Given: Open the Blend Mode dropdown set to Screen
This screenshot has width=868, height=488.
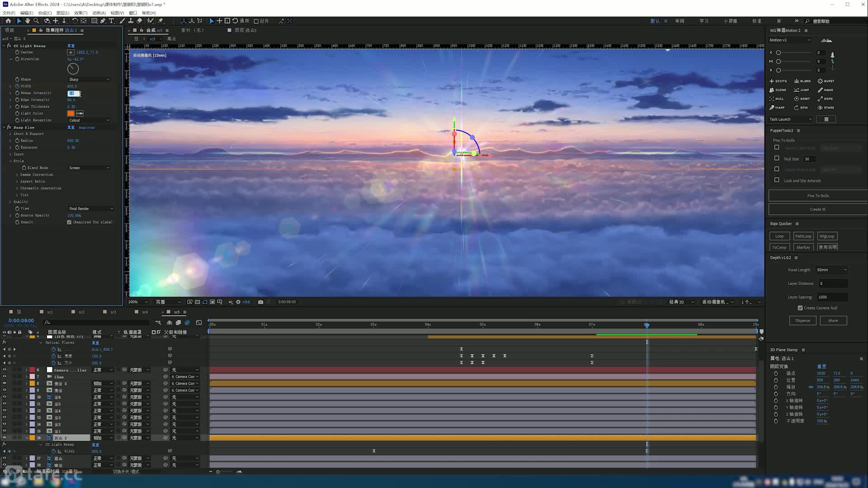Looking at the screenshot, I should pyautogui.click(x=89, y=168).
